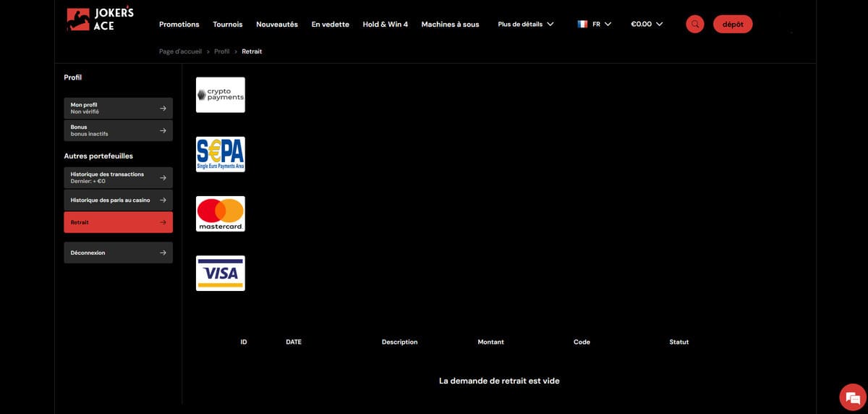Open the Bonus sidebar entry
The height and width of the screenshot is (414, 868).
click(118, 130)
